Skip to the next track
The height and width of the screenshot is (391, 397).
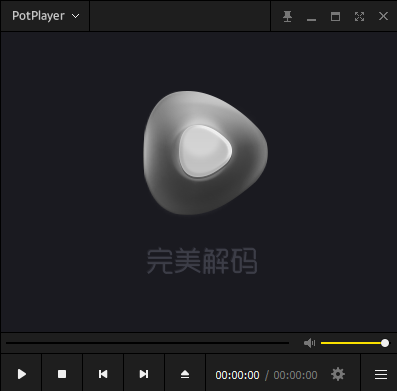click(144, 374)
